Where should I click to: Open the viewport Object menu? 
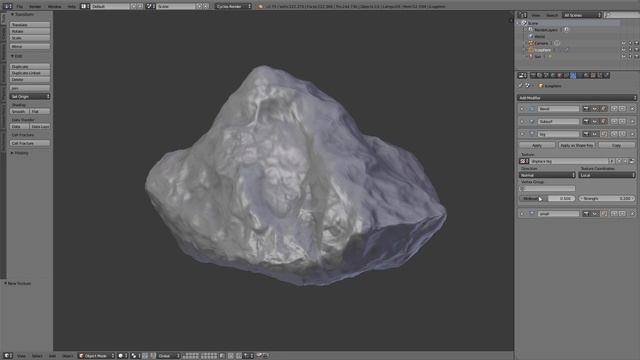pyautogui.click(x=68, y=356)
